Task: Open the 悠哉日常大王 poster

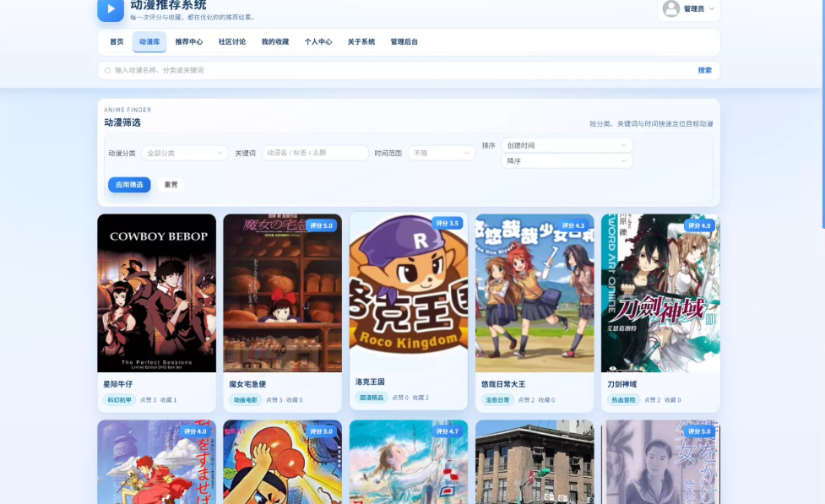Action: [535, 293]
